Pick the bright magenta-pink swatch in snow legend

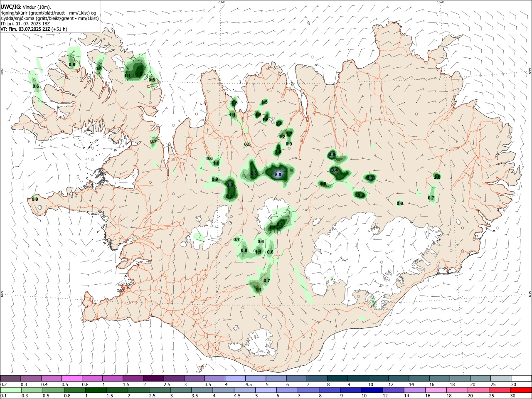[x=71, y=379]
